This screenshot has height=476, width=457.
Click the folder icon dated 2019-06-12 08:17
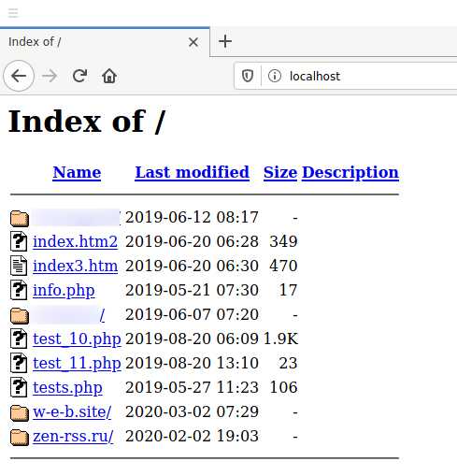coord(20,218)
